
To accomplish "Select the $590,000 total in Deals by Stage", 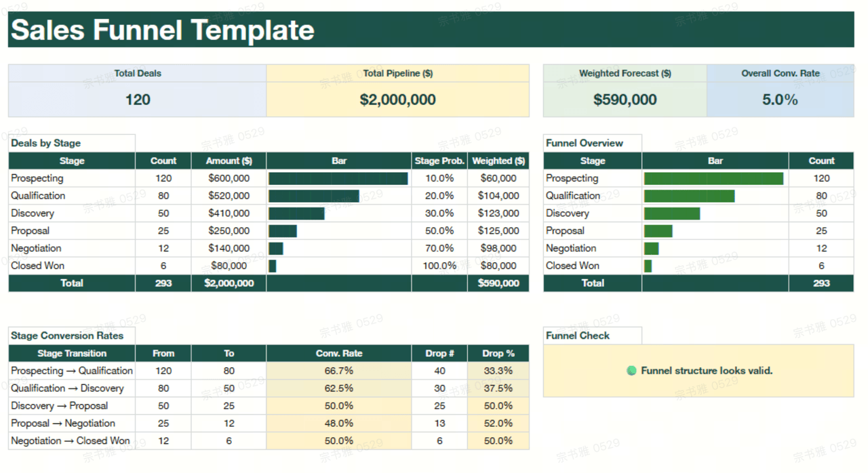I will (x=498, y=283).
